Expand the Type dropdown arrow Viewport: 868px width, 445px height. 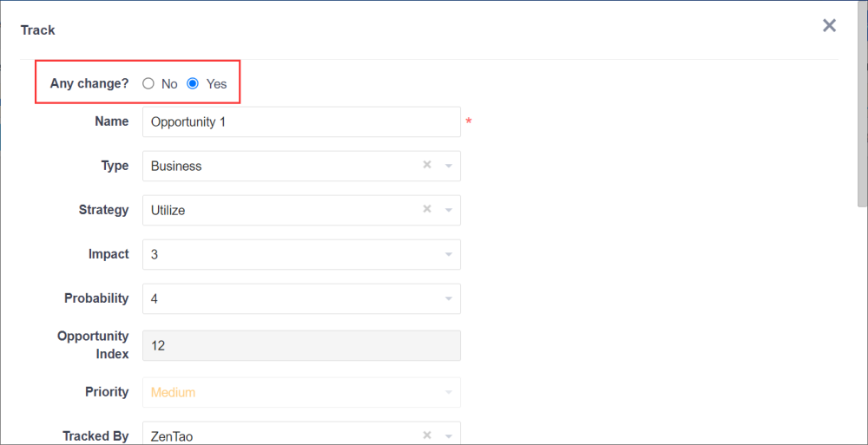[x=449, y=166]
